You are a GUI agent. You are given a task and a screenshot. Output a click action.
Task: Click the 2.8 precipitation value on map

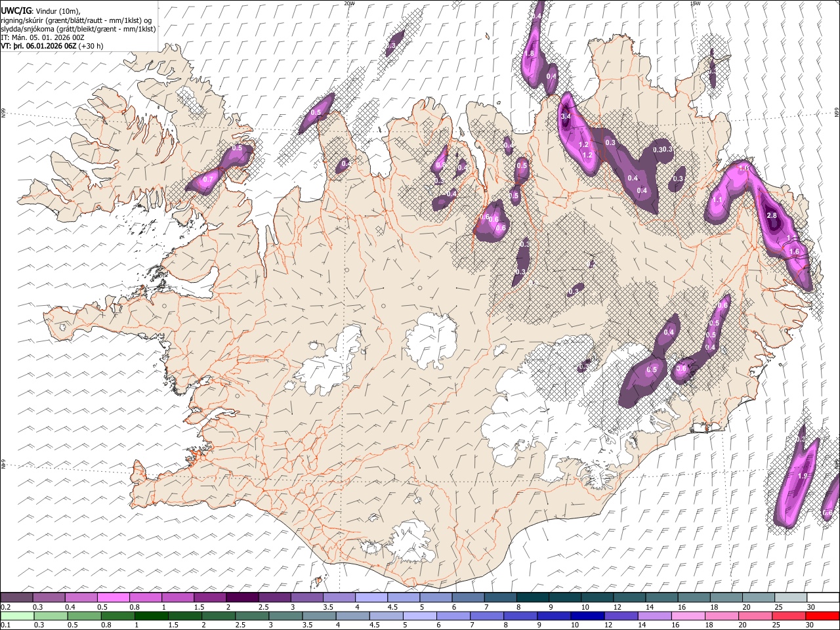tap(772, 215)
